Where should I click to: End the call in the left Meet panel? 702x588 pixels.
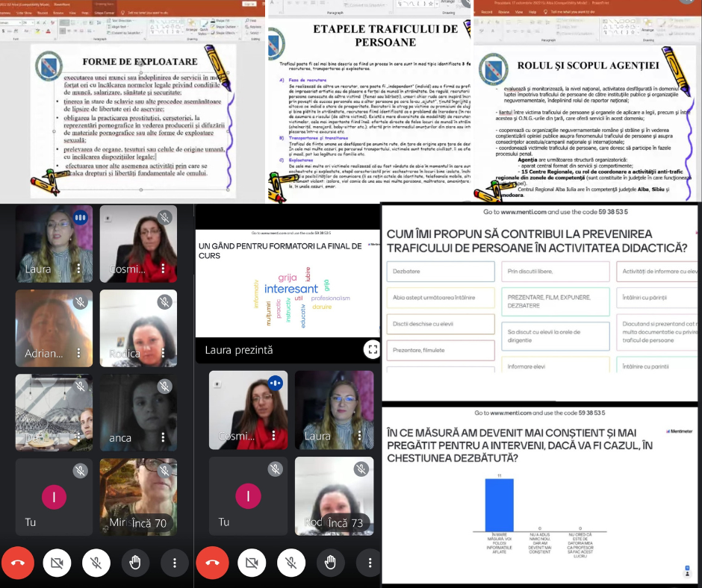pos(19,562)
